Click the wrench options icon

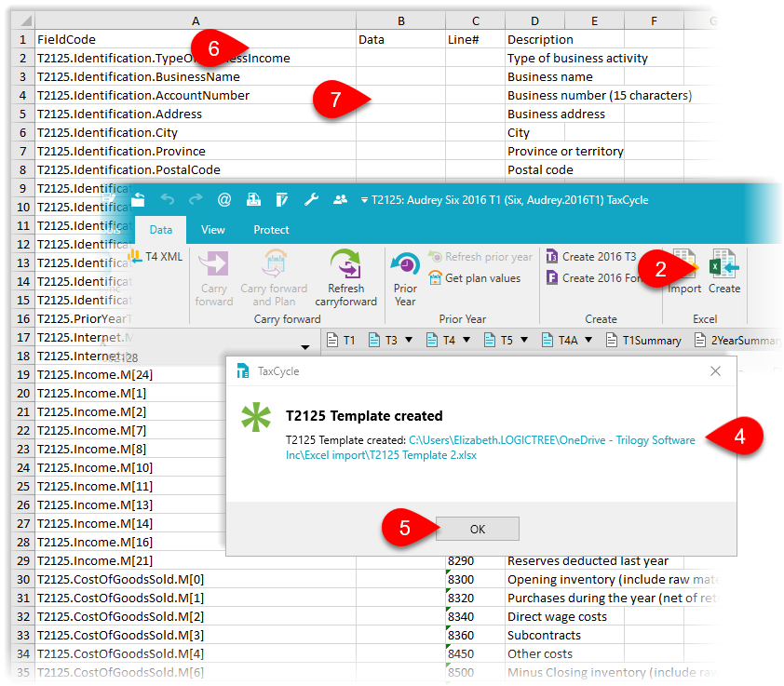tap(311, 200)
